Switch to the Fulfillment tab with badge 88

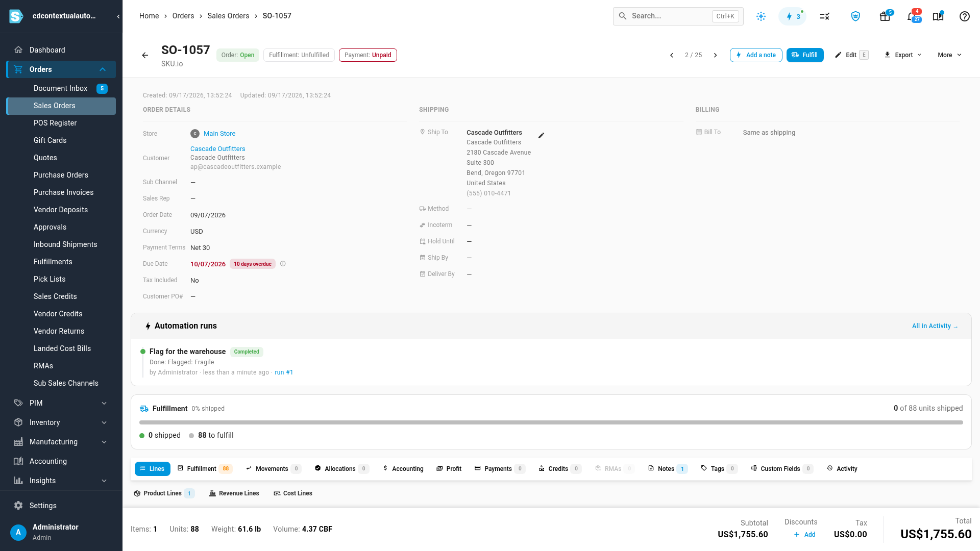click(x=205, y=469)
